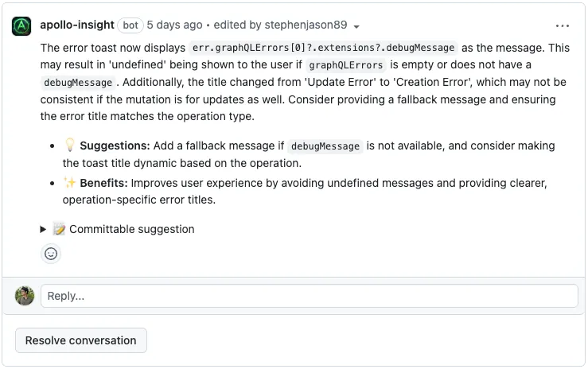Click the apollo-insight bot avatar

coord(21,25)
